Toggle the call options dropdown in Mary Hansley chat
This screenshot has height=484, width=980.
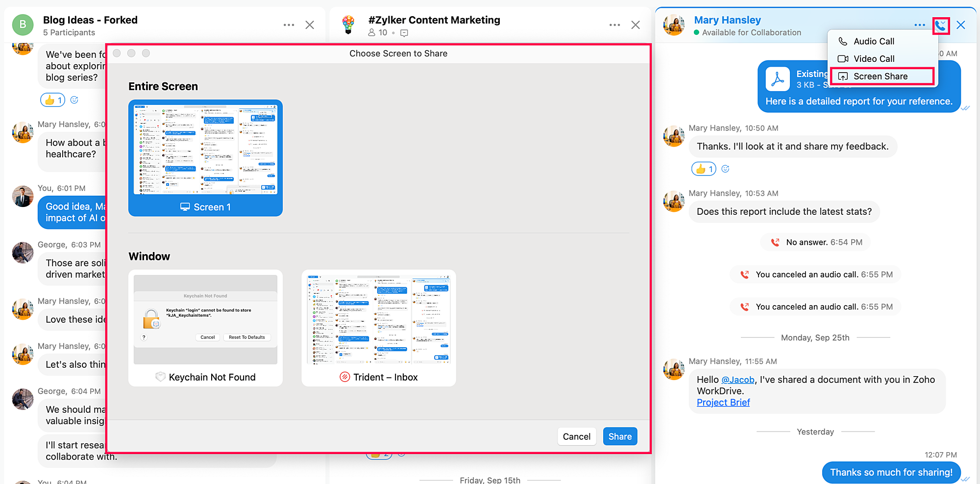941,25
